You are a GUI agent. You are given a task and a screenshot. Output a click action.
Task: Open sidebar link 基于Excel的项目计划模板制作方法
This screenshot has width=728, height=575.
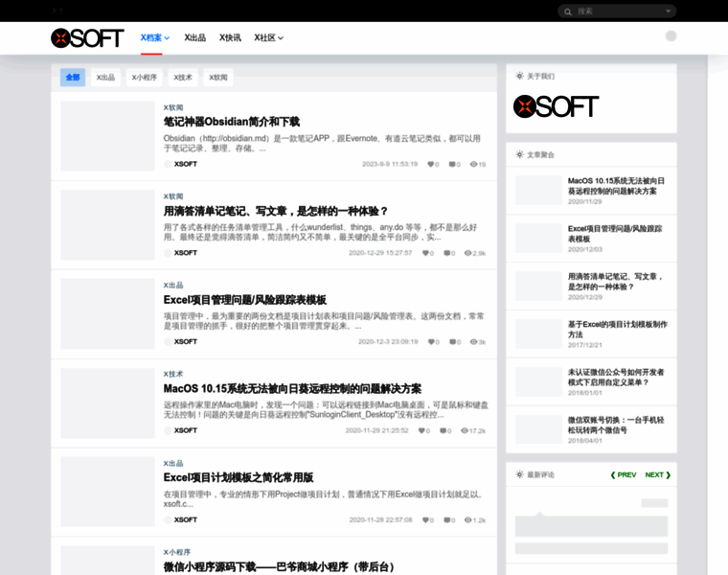pos(617,330)
